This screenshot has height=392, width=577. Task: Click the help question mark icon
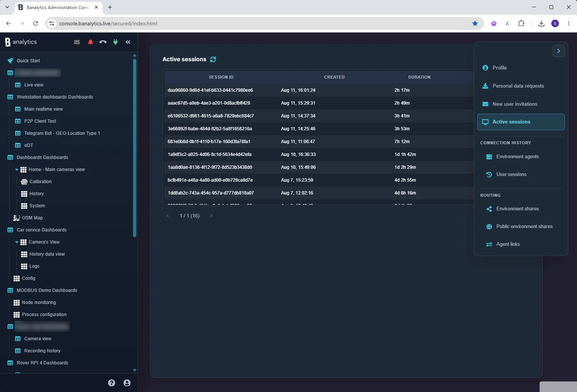(x=111, y=383)
